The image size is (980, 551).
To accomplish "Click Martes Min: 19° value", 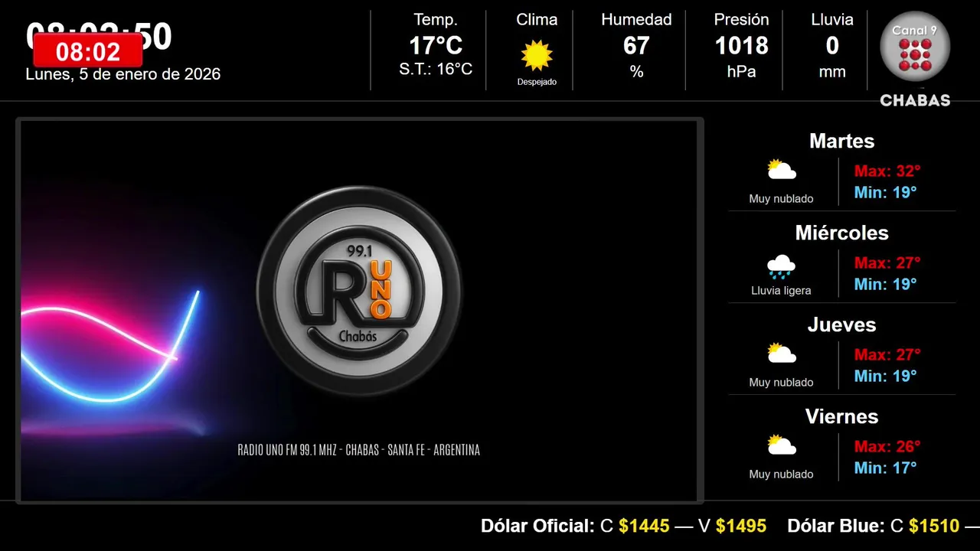I will pos(885,193).
